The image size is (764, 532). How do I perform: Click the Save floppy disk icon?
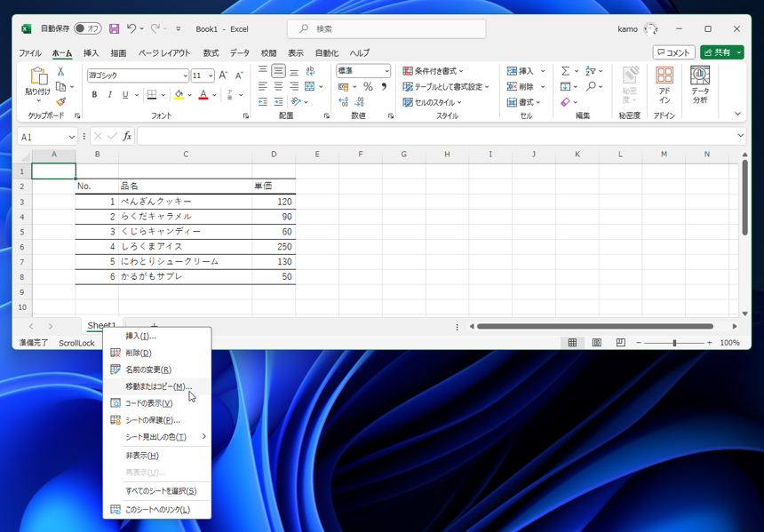click(114, 28)
